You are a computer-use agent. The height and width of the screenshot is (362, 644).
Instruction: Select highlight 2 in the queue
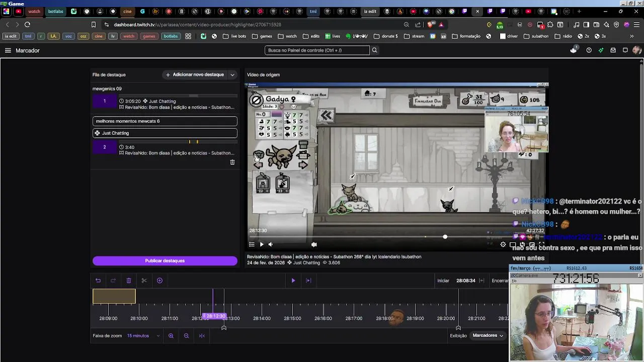(165, 147)
